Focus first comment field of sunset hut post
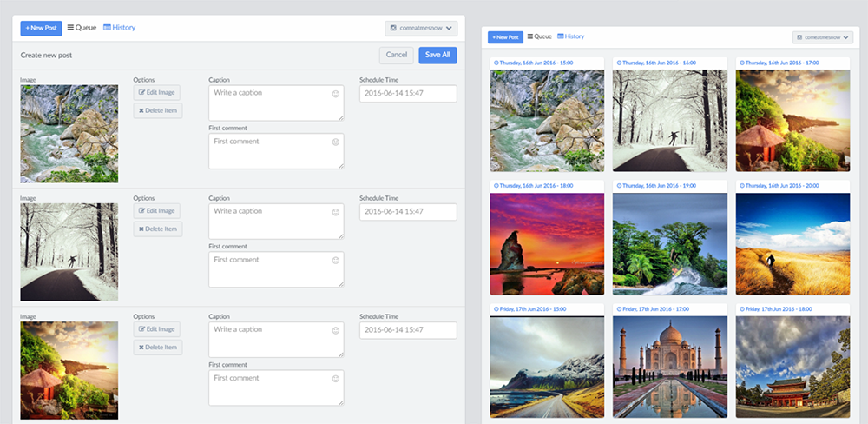 pyautogui.click(x=276, y=388)
